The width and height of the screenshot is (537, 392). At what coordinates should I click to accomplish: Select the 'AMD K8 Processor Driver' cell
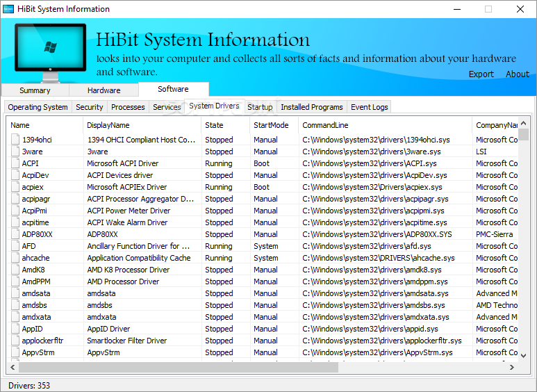[x=128, y=270]
